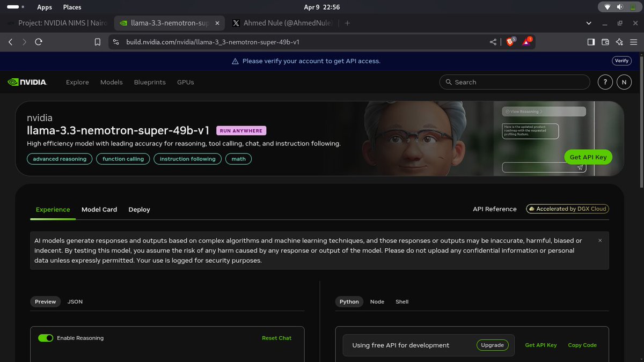Click the function calling tag

pyautogui.click(x=123, y=159)
